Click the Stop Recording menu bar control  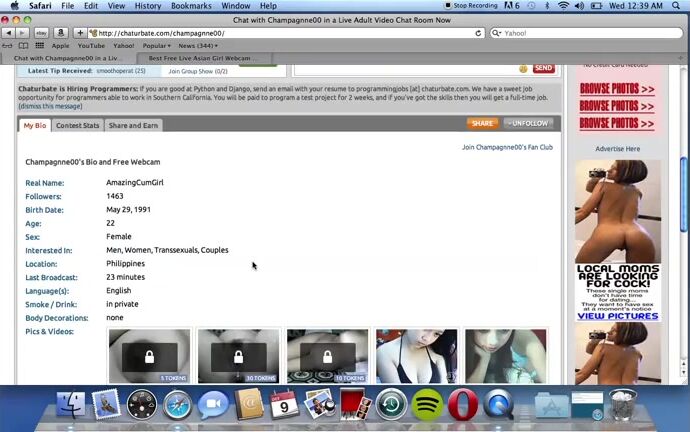(x=472, y=6)
